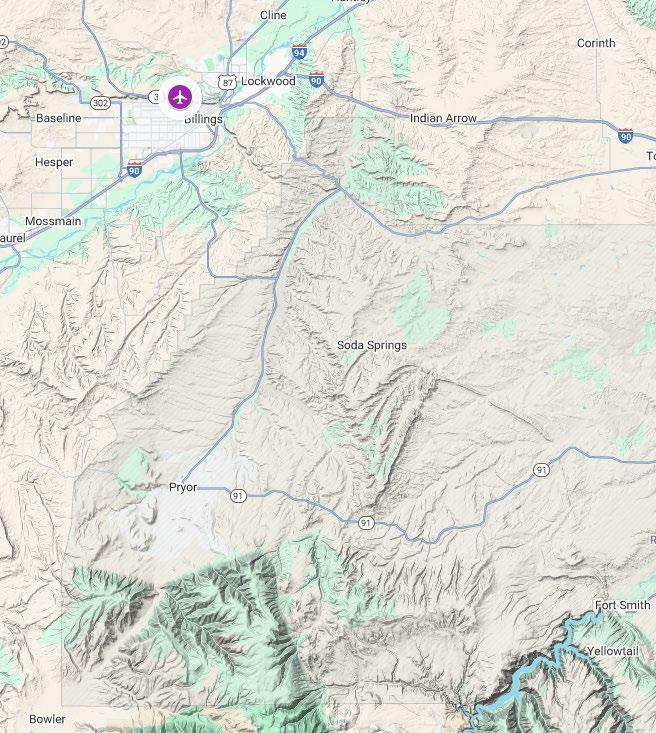656x733 pixels.
Task: Select the Route 91 shield south of Soda Springs
Action: [366, 523]
